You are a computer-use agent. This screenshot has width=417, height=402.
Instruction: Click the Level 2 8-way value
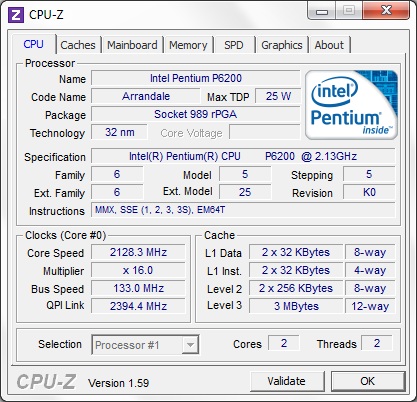(370, 288)
